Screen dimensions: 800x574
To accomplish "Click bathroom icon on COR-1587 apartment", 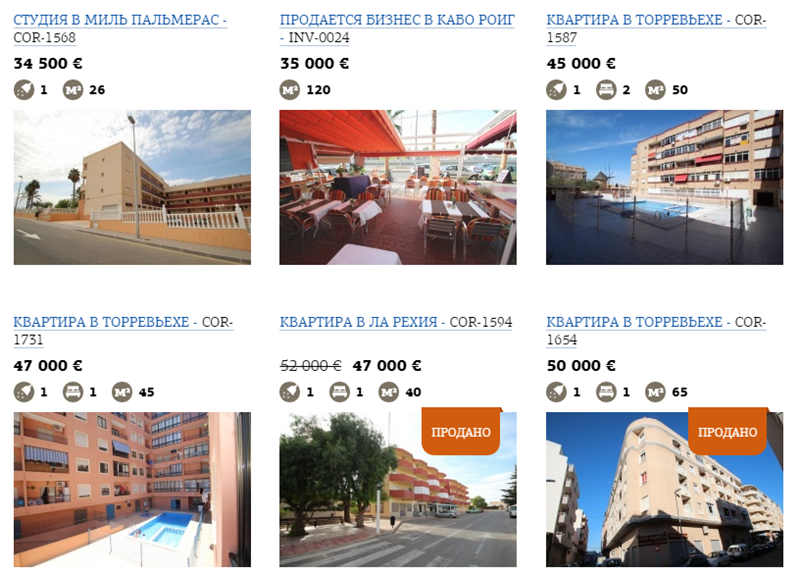I will point(557,90).
